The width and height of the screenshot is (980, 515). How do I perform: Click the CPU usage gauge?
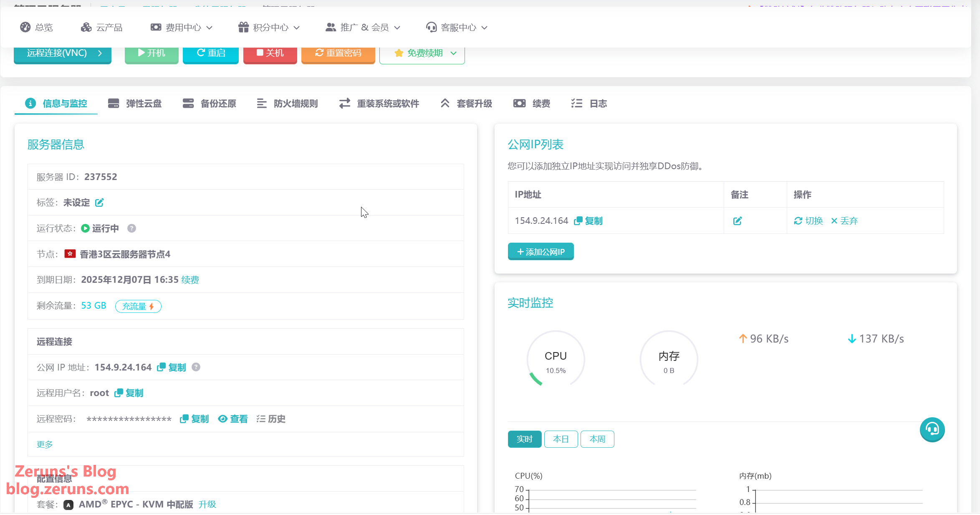coord(556,360)
